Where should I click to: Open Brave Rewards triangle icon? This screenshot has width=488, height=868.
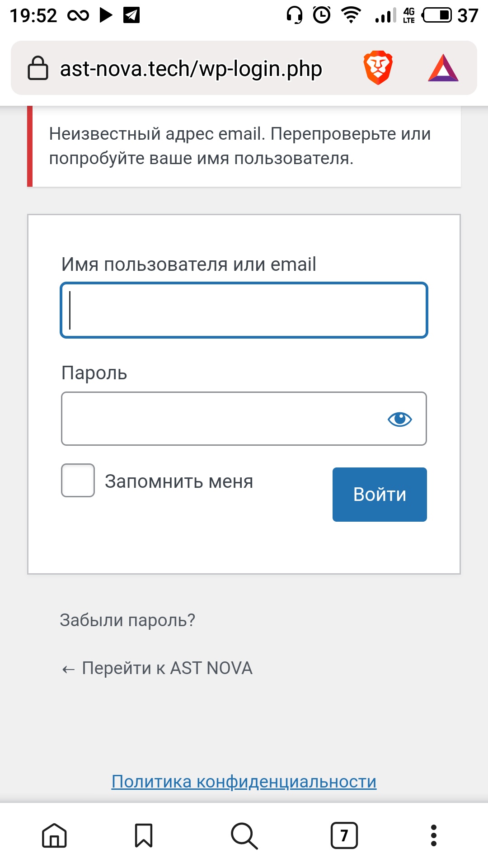(443, 68)
